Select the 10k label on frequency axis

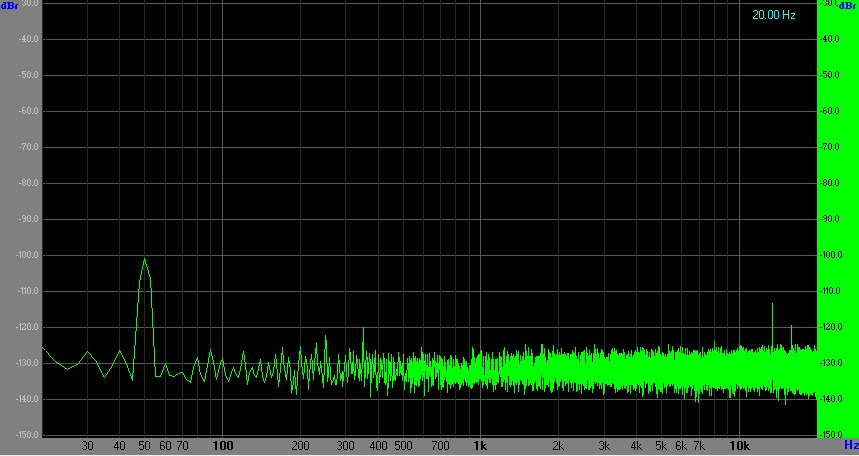coord(739,446)
